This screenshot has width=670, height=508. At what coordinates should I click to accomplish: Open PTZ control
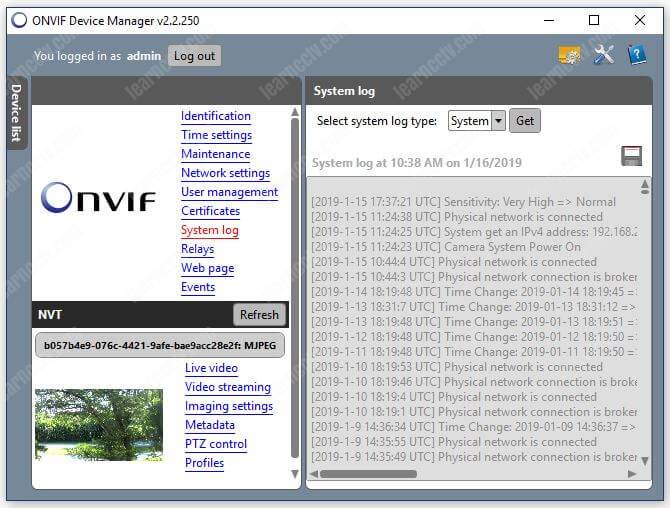[x=216, y=444]
